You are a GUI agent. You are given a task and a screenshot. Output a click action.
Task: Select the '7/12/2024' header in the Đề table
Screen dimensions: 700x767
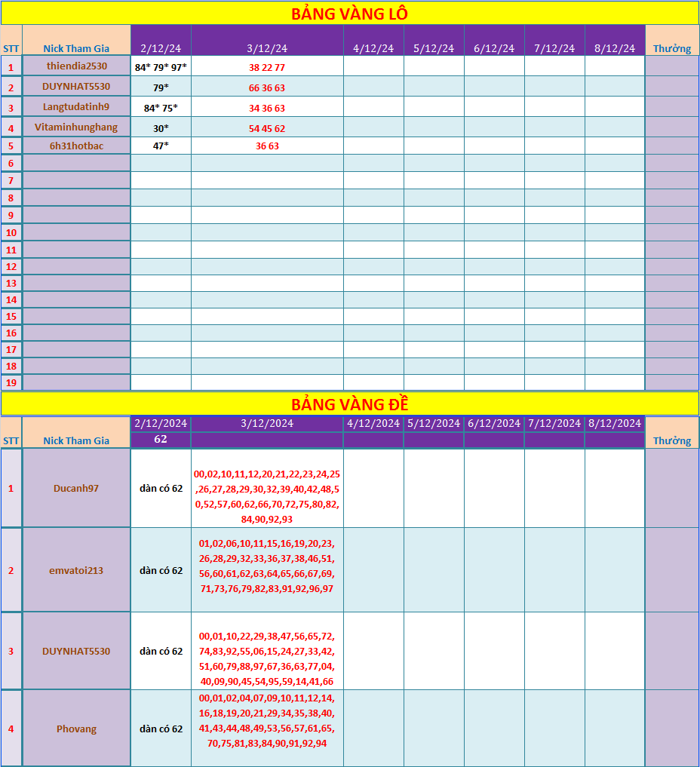click(x=554, y=424)
